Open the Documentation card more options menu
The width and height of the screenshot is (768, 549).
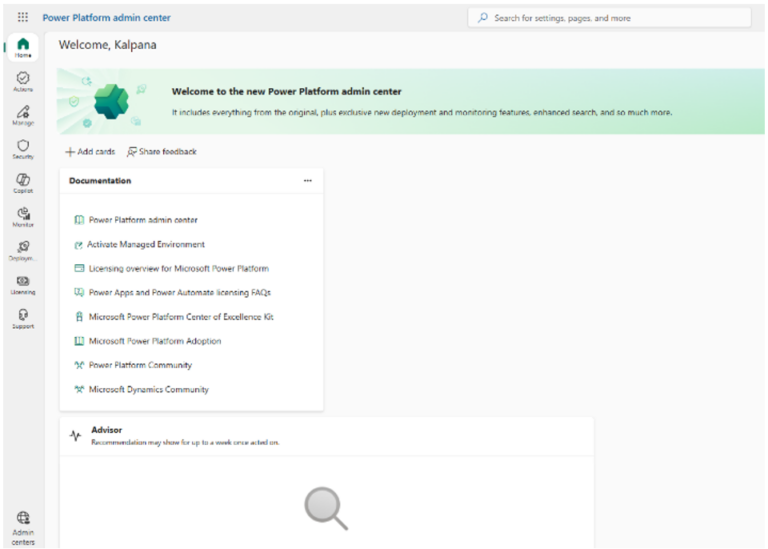coord(308,181)
